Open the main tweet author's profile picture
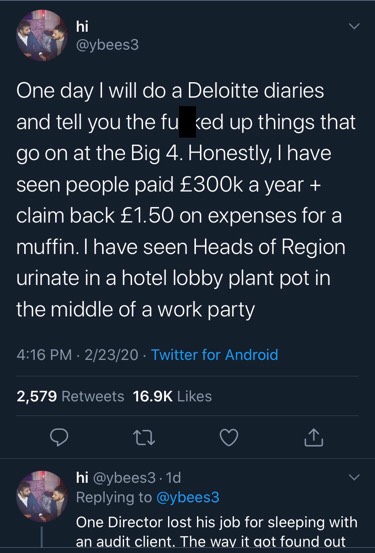 click(x=42, y=36)
